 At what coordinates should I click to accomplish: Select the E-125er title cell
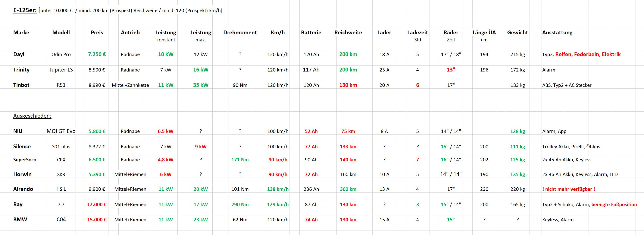pyautogui.click(x=25, y=10)
